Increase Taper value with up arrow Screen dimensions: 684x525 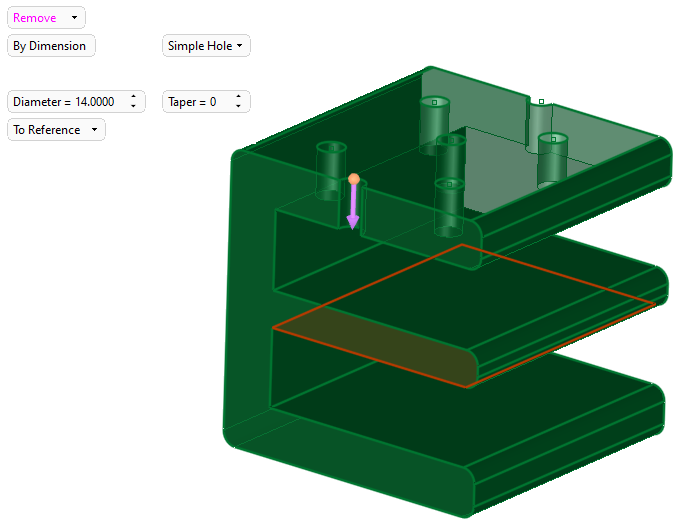click(238, 97)
